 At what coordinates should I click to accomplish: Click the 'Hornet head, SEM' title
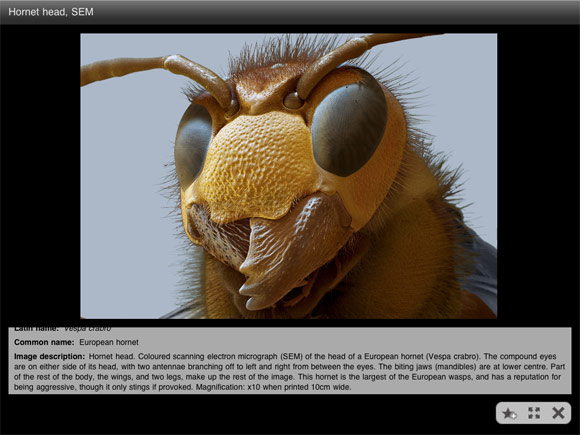click(51, 12)
